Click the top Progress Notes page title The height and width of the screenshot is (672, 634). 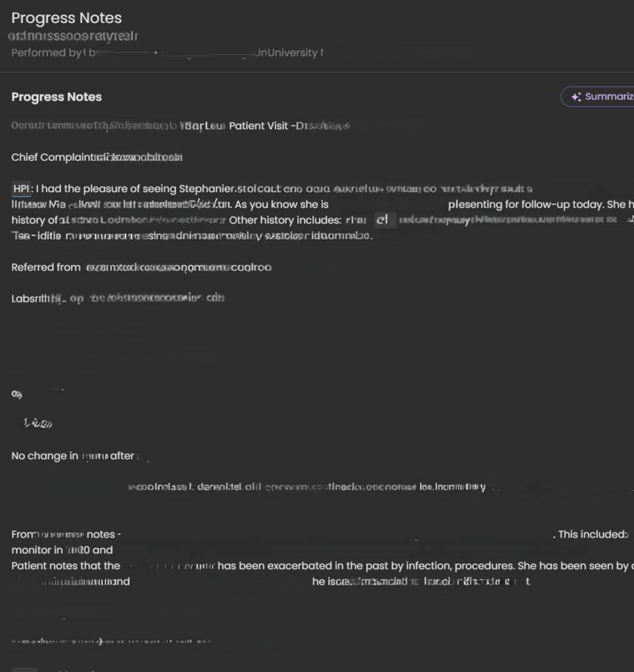click(66, 18)
